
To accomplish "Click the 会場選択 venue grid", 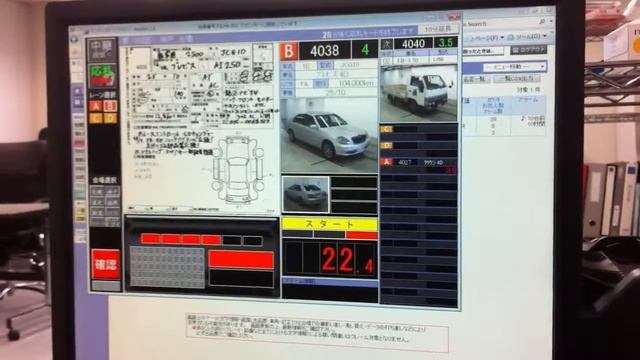I will pos(104,206).
